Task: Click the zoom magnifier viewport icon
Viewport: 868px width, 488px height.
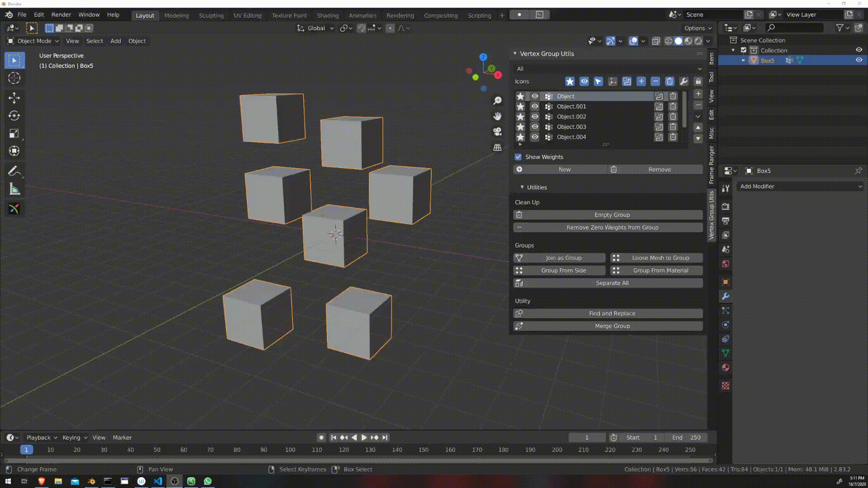Action: pyautogui.click(x=497, y=101)
